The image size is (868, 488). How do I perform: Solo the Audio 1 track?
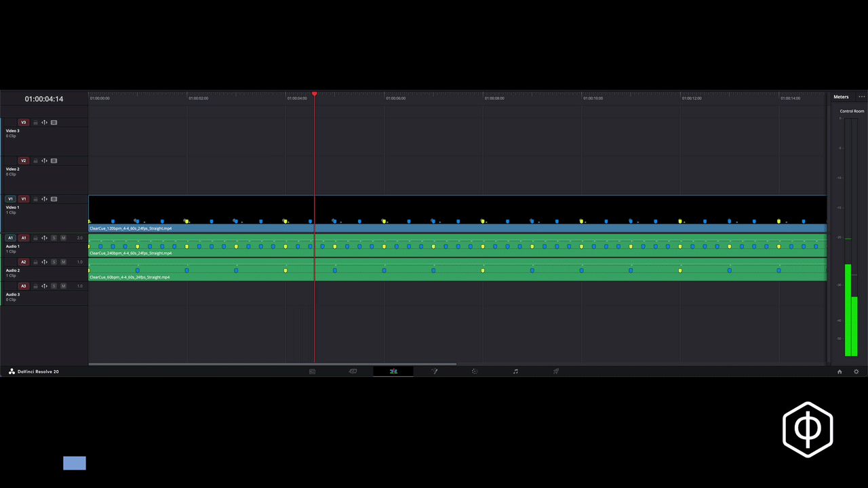tap(54, 238)
